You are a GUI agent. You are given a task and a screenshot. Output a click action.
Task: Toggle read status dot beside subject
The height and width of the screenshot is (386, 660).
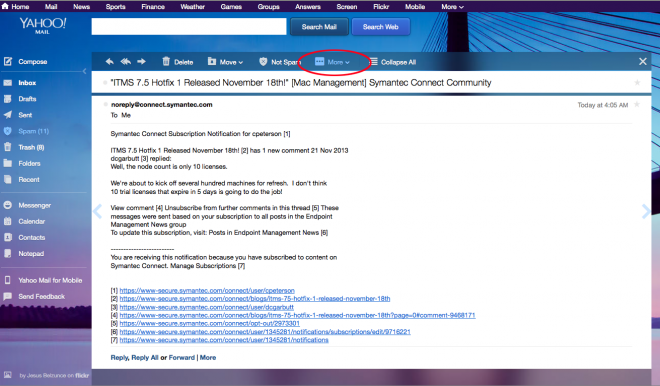pos(105,83)
